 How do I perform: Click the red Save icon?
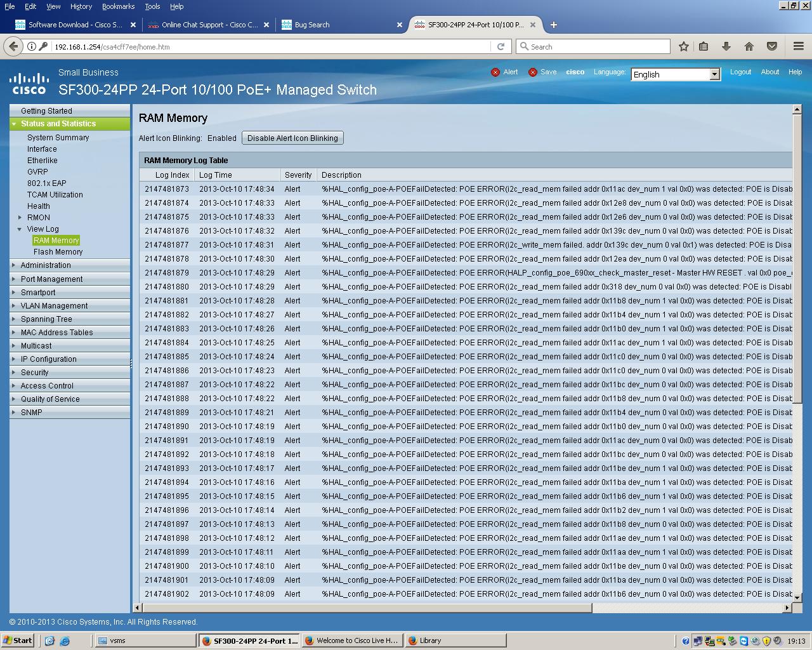533,72
